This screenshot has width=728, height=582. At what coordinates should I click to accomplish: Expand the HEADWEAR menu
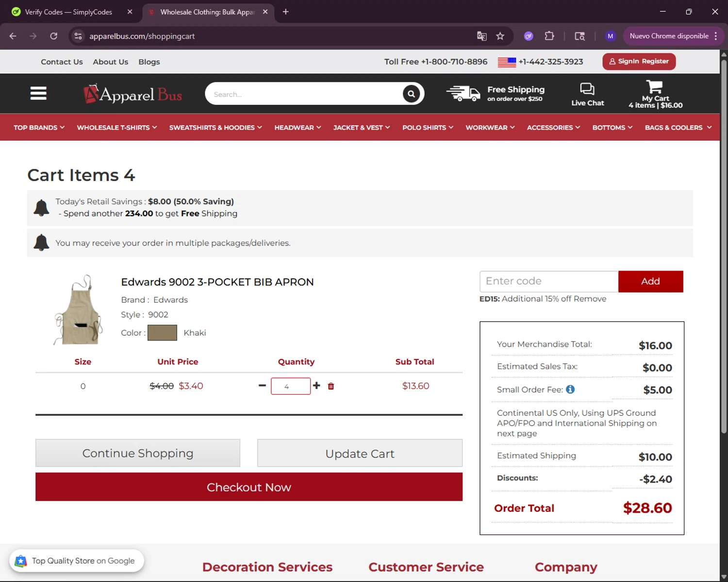298,128
